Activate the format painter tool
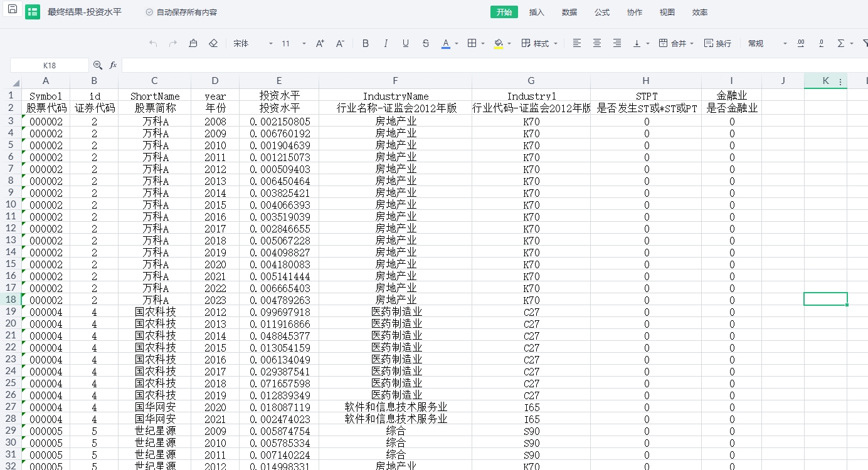 tap(193, 43)
